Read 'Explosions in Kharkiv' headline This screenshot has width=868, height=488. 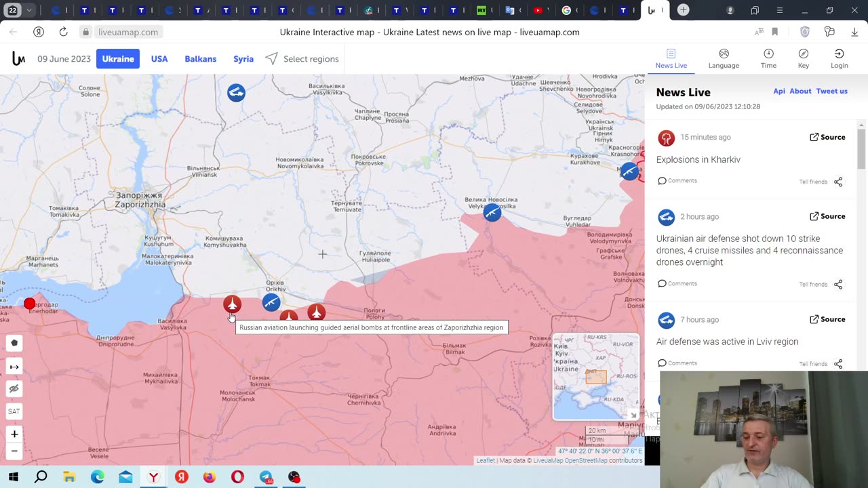(698, 160)
